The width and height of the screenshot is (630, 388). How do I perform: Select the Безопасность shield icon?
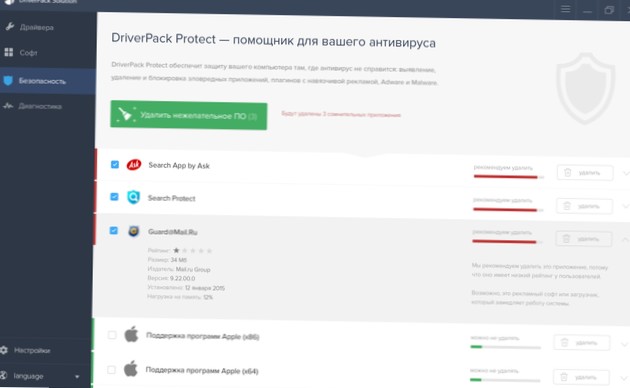pyautogui.click(x=8, y=80)
